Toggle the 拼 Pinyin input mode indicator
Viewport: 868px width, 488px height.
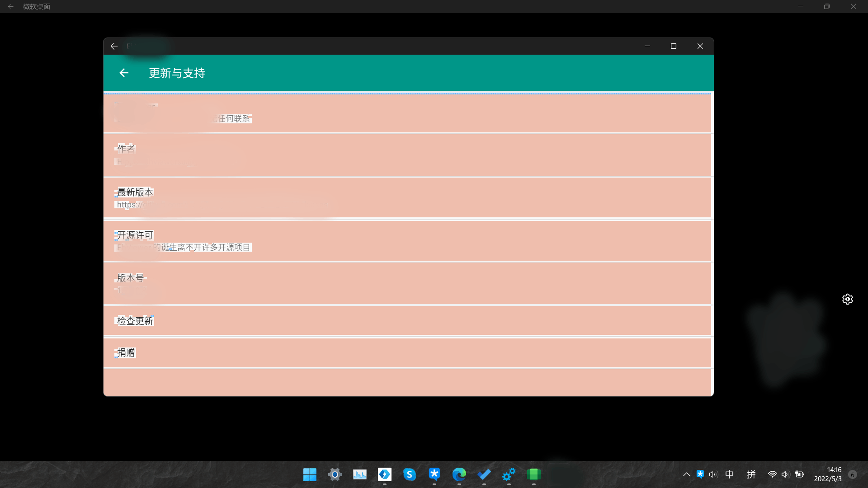[751, 474]
